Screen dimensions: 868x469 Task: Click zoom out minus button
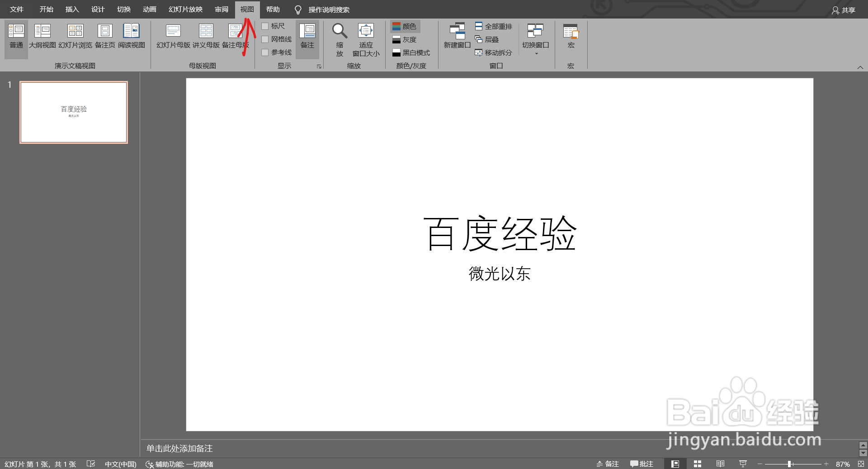pyautogui.click(x=760, y=464)
